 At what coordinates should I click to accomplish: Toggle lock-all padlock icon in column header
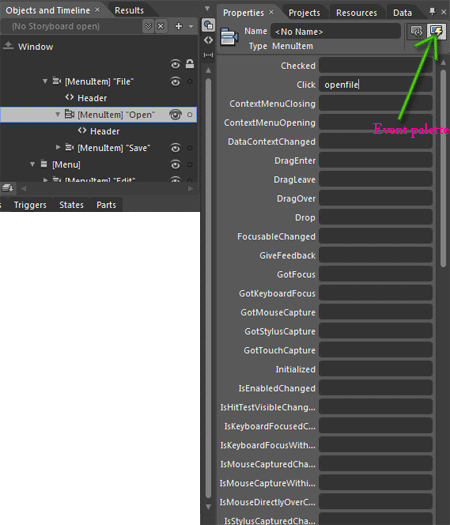(190, 64)
